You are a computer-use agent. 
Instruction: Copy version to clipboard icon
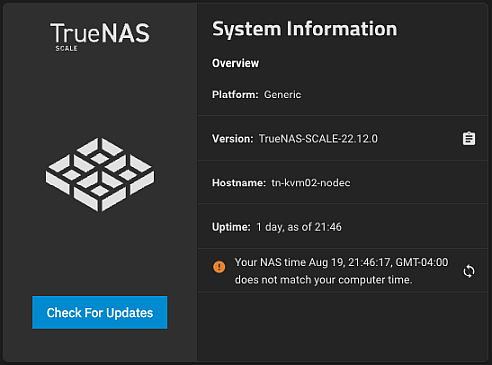(469, 139)
